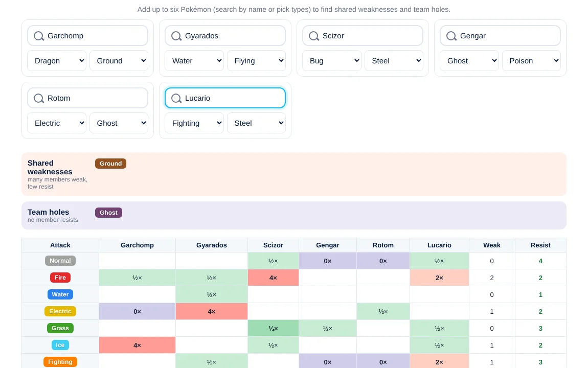Click Lucario's 2× Fighting weakness cell
This screenshot has height=368, width=588.
pos(439,361)
